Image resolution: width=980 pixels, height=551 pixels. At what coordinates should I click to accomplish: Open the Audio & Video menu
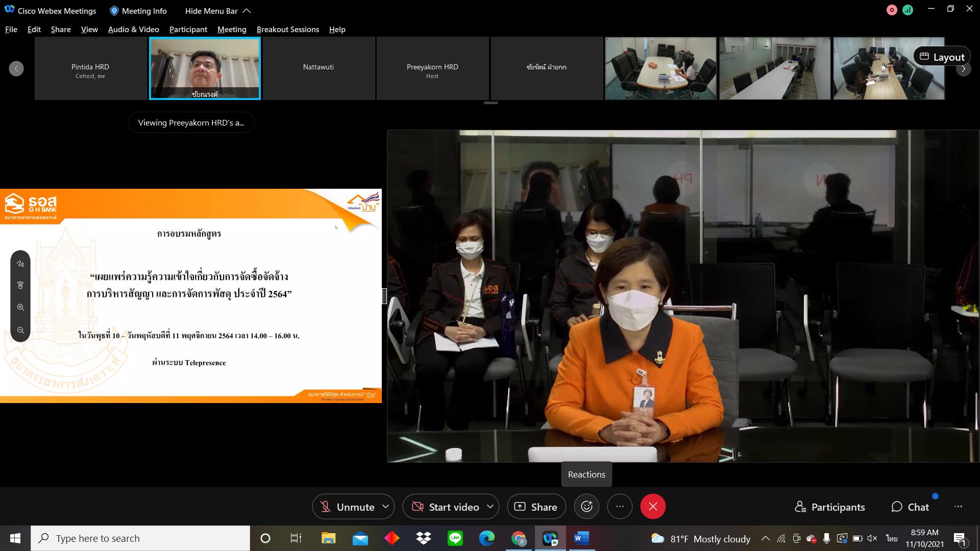pos(133,30)
